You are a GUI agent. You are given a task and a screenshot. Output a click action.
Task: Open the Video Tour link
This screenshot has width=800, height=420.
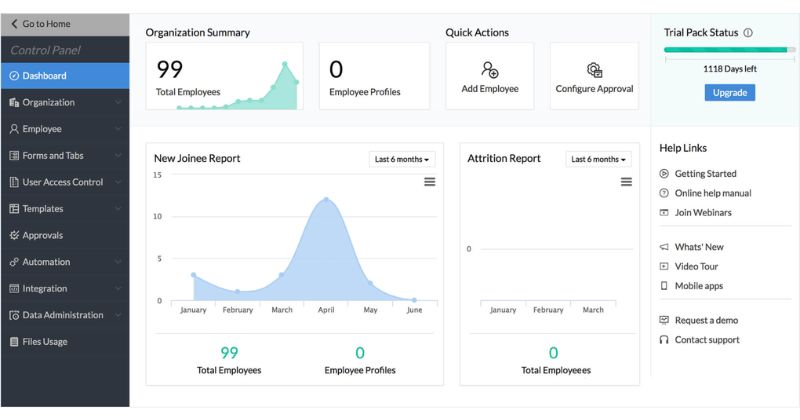click(x=696, y=266)
